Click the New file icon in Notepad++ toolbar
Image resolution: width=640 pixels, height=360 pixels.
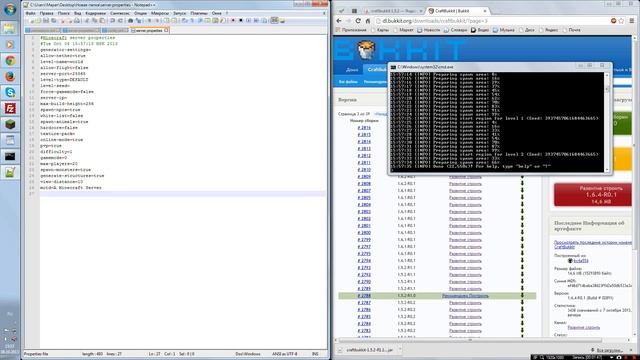(31, 20)
